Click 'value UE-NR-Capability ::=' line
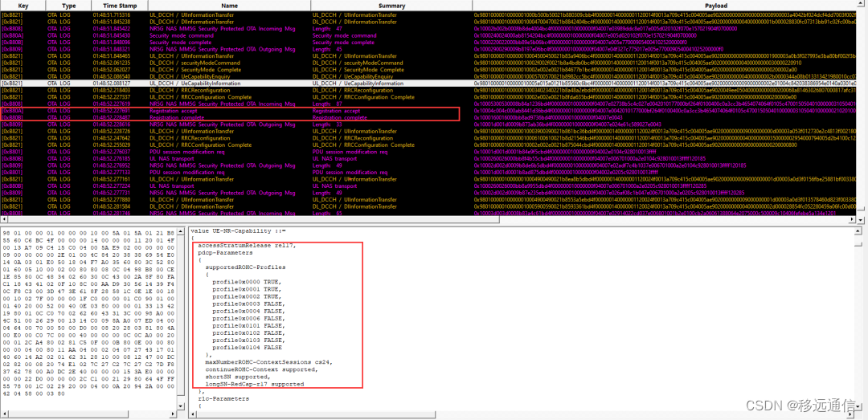The height and width of the screenshot is (420, 868). coord(237,230)
